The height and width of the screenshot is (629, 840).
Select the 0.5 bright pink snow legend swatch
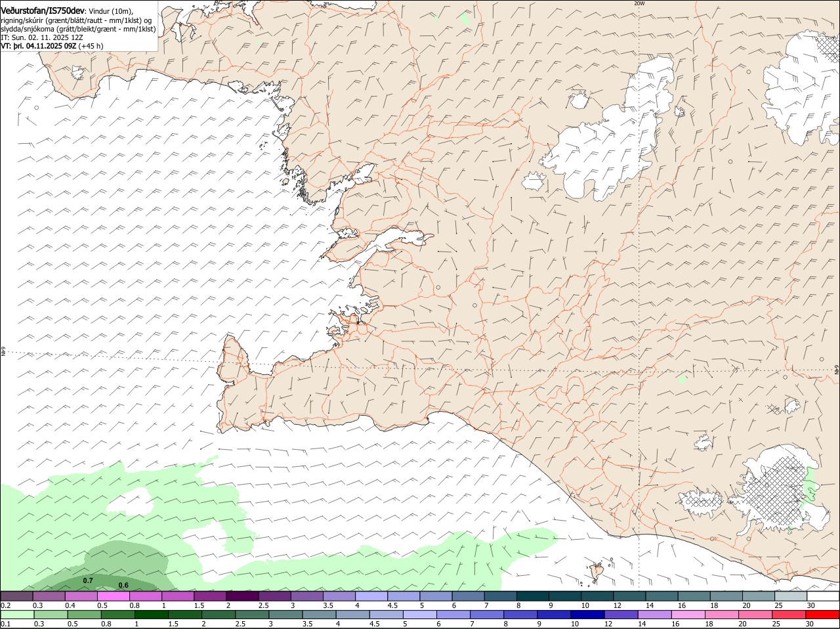click(114, 596)
